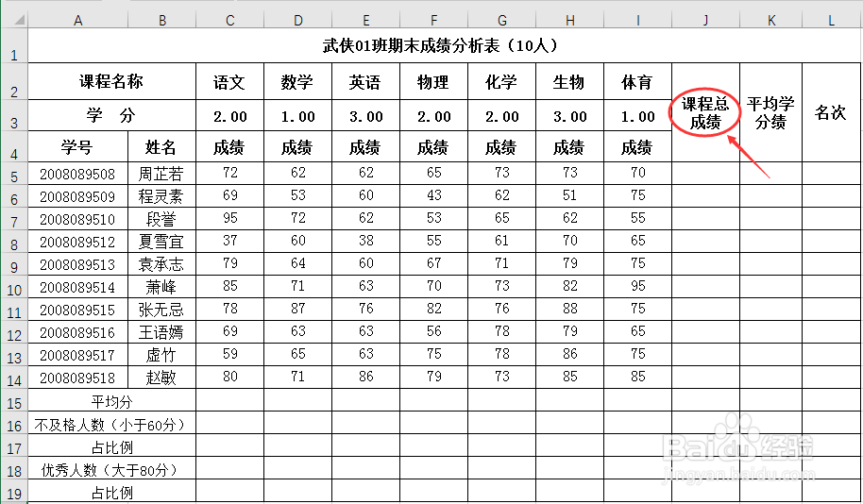The width and height of the screenshot is (863, 504).
Task: Click the 英语 column heading
Action: coord(366,81)
